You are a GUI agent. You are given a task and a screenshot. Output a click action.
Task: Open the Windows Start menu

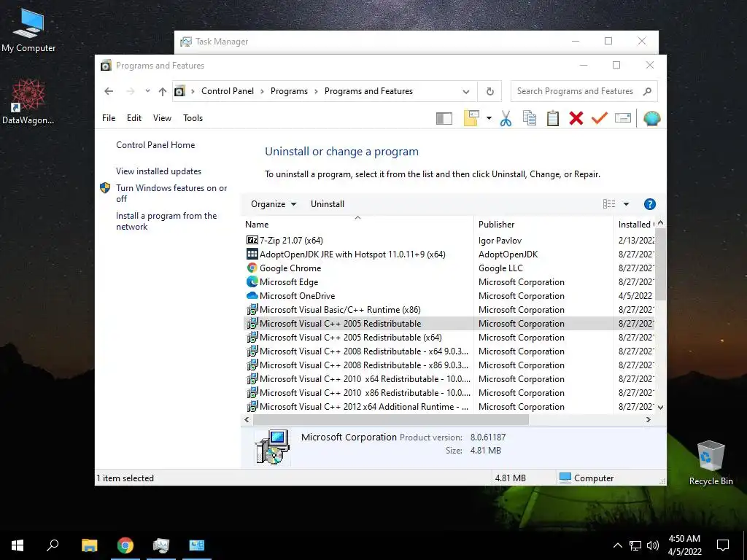(18, 545)
